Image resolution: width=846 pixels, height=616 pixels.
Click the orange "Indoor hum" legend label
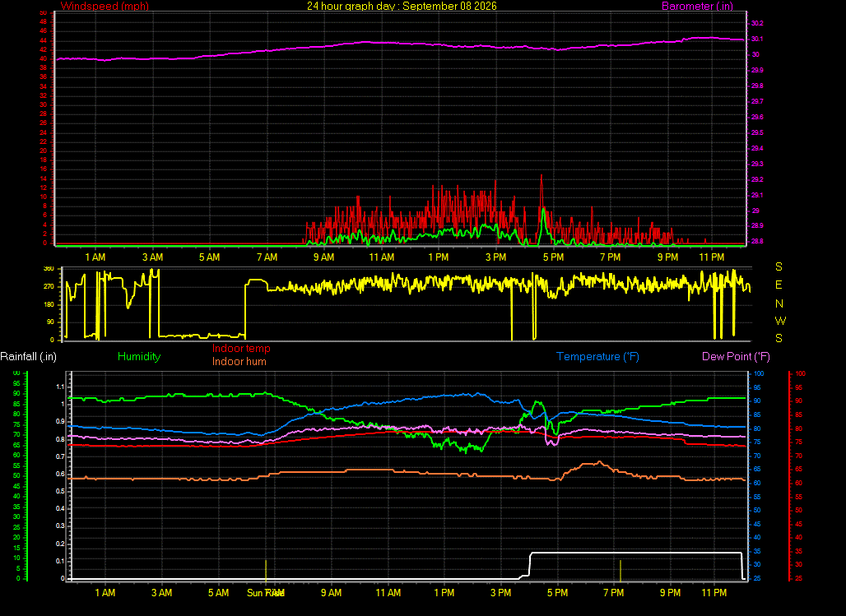pyautogui.click(x=239, y=361)
